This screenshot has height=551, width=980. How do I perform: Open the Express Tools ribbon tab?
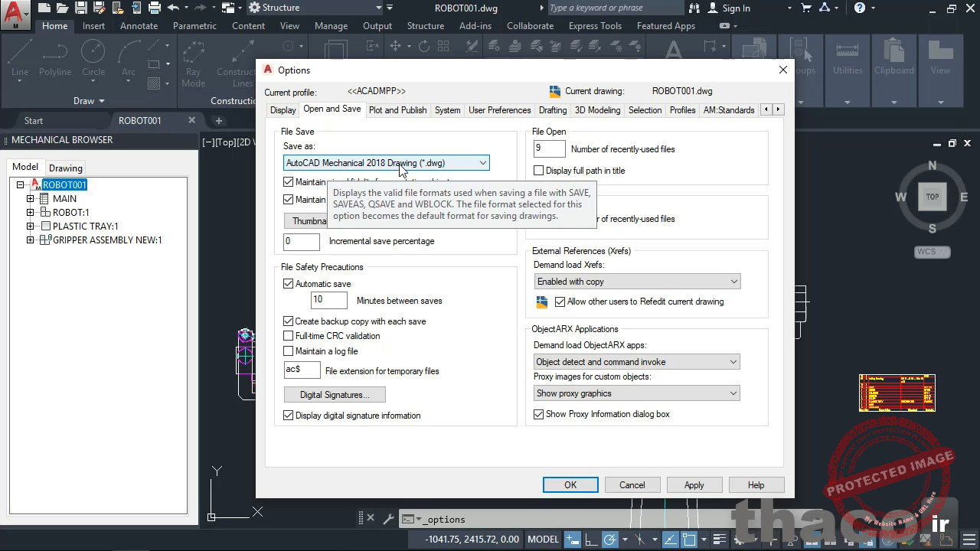pyautogui.click(x=595, y=25)
